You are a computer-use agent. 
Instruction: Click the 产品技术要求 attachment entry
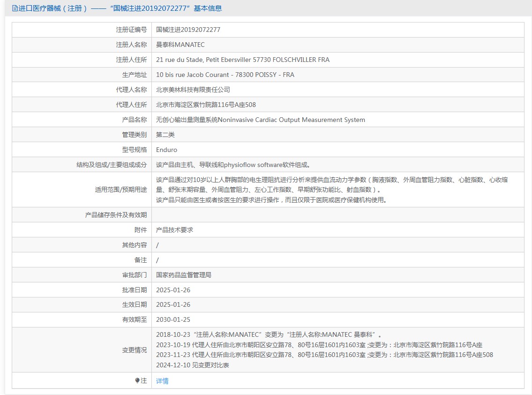(x=174, y=230)
